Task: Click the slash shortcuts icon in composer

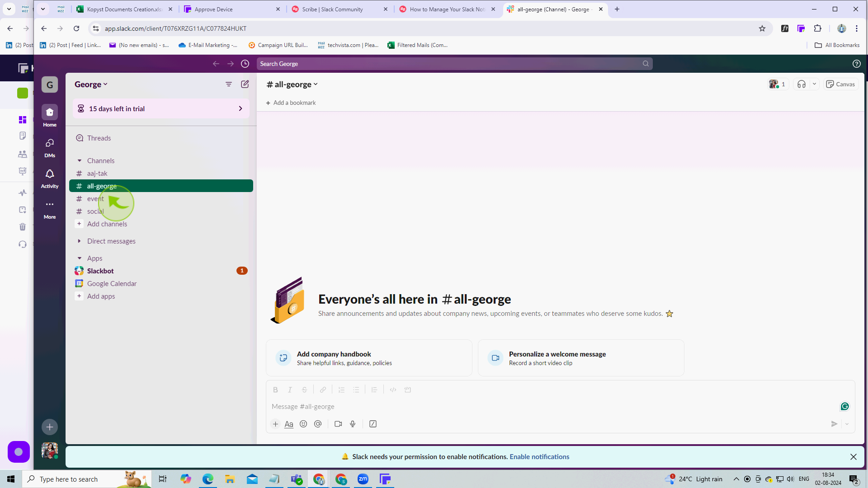Action: (373, 424)
